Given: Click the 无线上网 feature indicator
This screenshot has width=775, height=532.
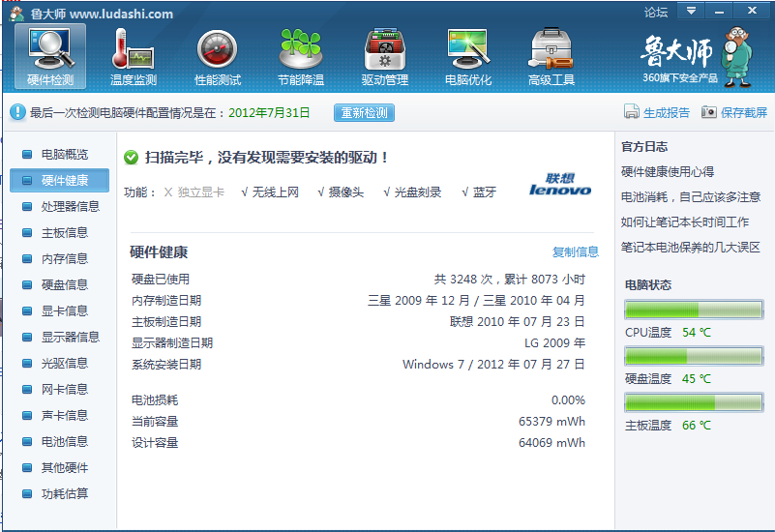Looking at the screenshot, I should pyautogui.click(x=270, y=192).
